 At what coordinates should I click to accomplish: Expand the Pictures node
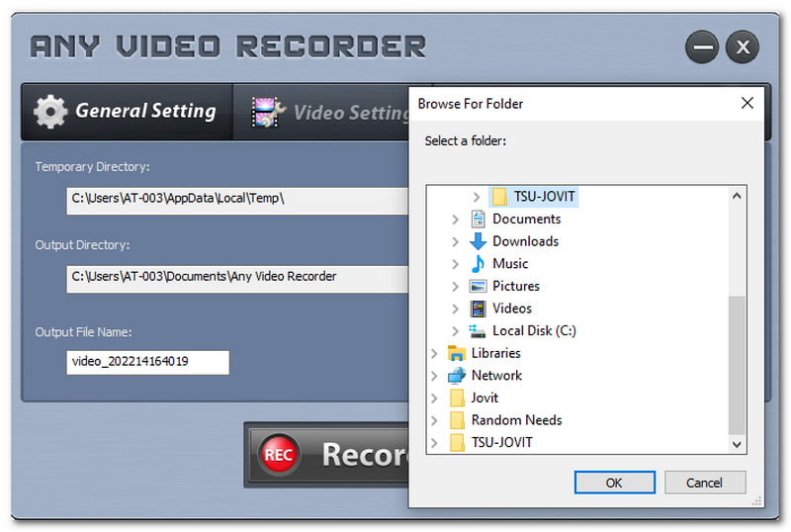[x=455, y=286]
